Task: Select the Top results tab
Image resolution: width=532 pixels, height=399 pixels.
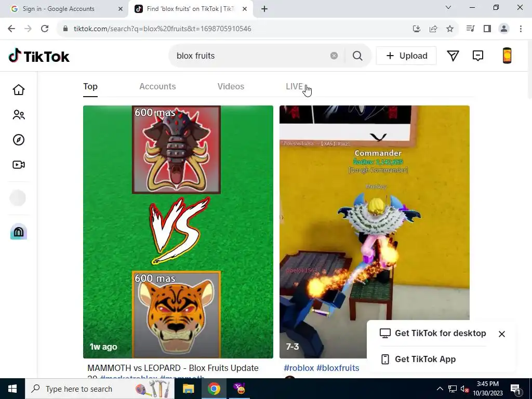Action: pyautogui.click(x=90, y=87)
